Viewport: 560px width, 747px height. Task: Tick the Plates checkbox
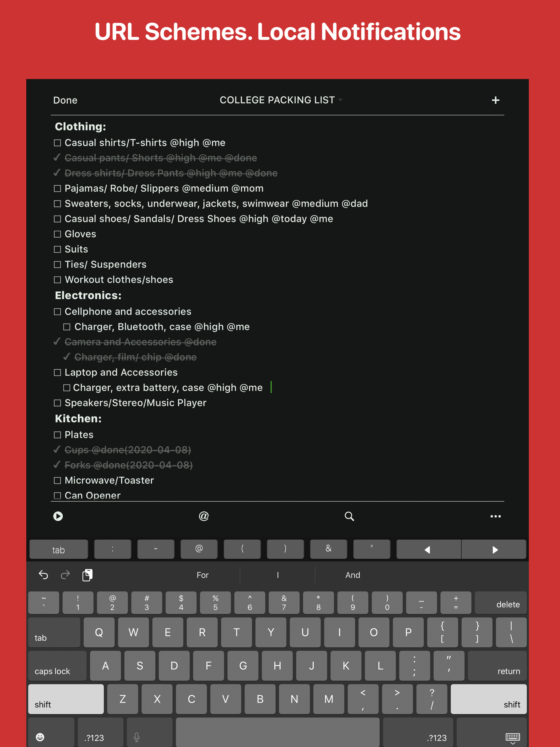pos(57,435)
